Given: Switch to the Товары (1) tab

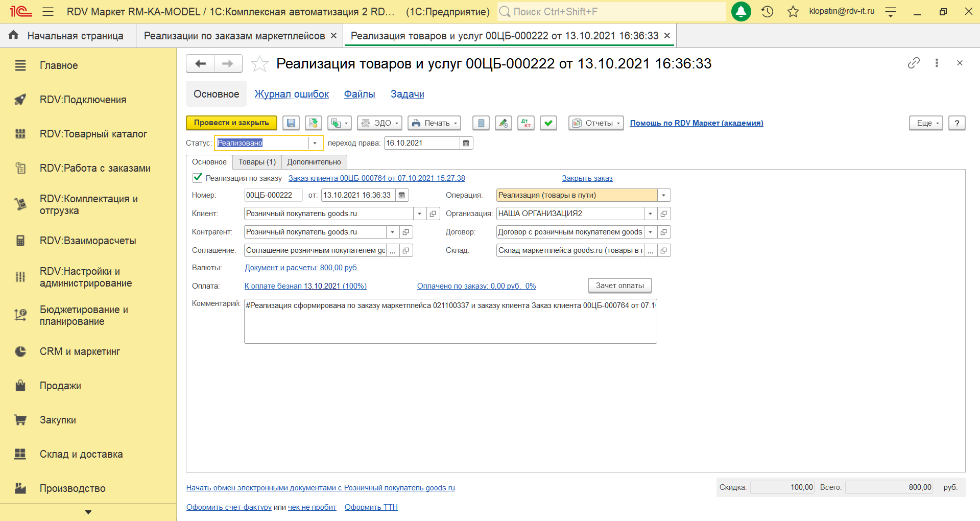Looking at the screenshot, I should [x=257, y=162].
